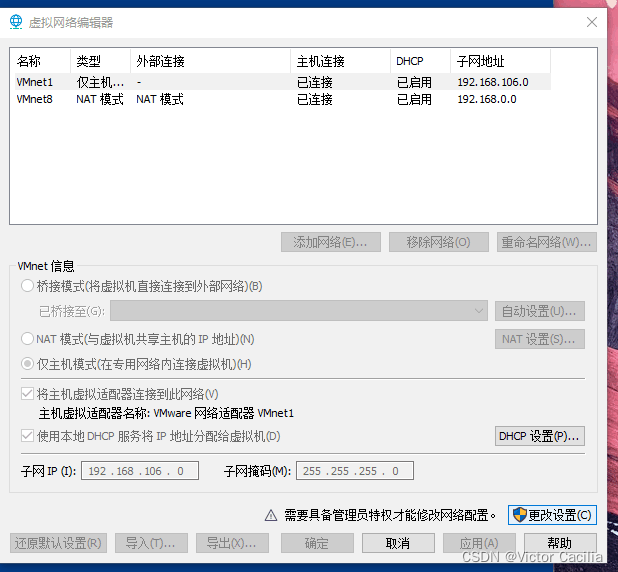The height and width of the screenshot is (572, 618).
Task: Toggle 使用本地 DHCP 服务 checkbox
Action: point(27,436)
